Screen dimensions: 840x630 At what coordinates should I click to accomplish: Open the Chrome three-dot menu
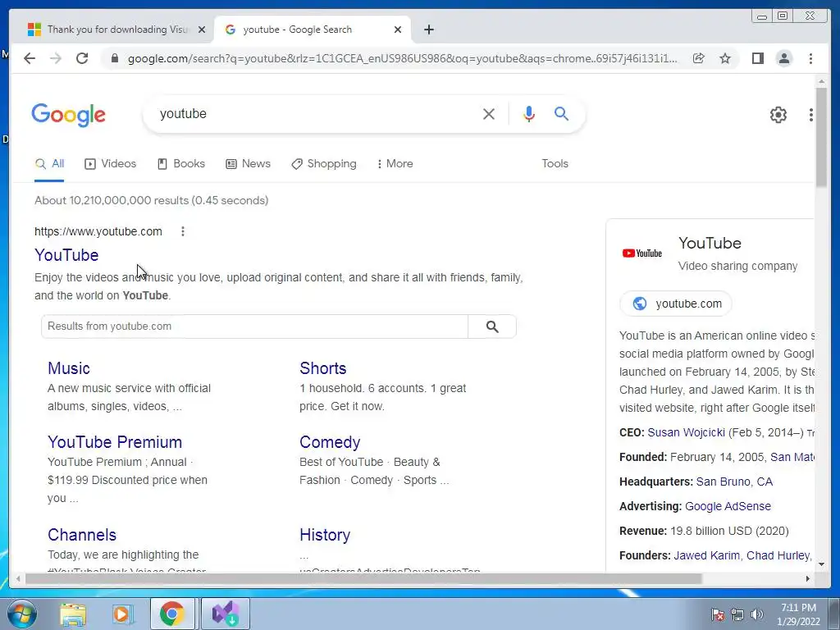pos(811,58)
